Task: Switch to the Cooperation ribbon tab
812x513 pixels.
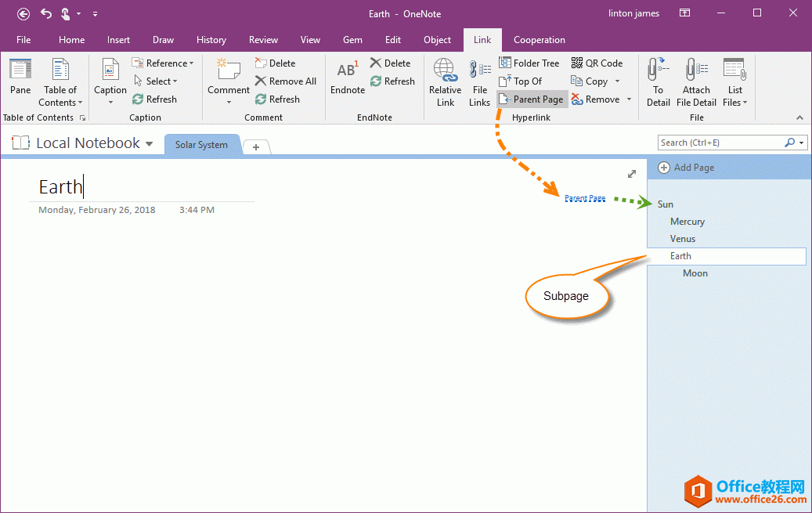Action: [539, 40]
